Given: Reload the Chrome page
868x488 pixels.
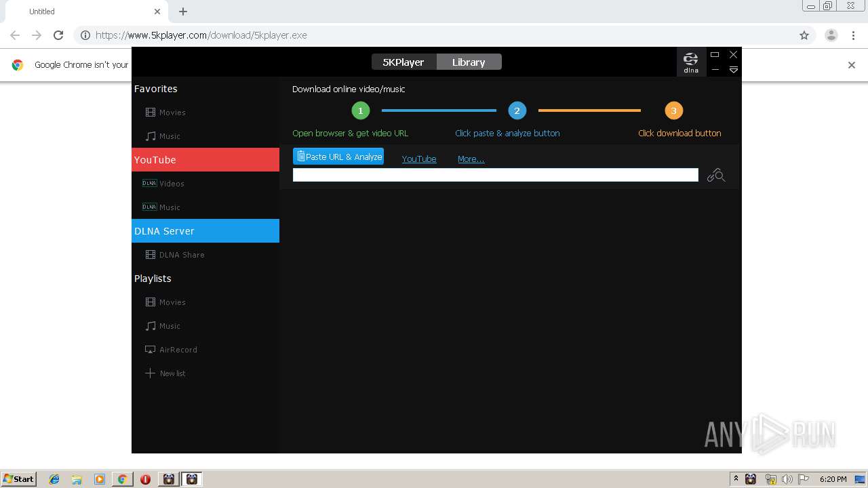Looking at the screenshot, I should (x=58, y=35).
